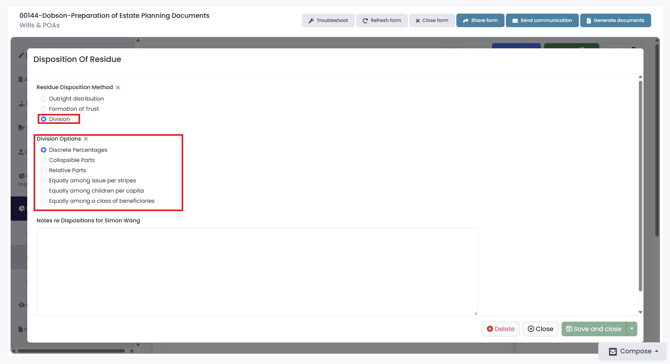Click the wrench icon on Troubleshoot
The image size is (670, 364).
[311, 21]
